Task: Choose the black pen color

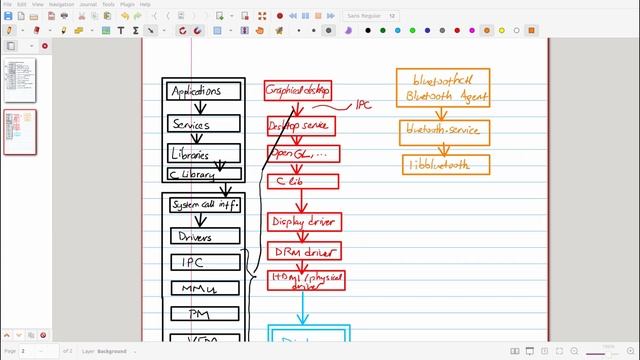Action: pyautogui.click(x=368, y=30)
